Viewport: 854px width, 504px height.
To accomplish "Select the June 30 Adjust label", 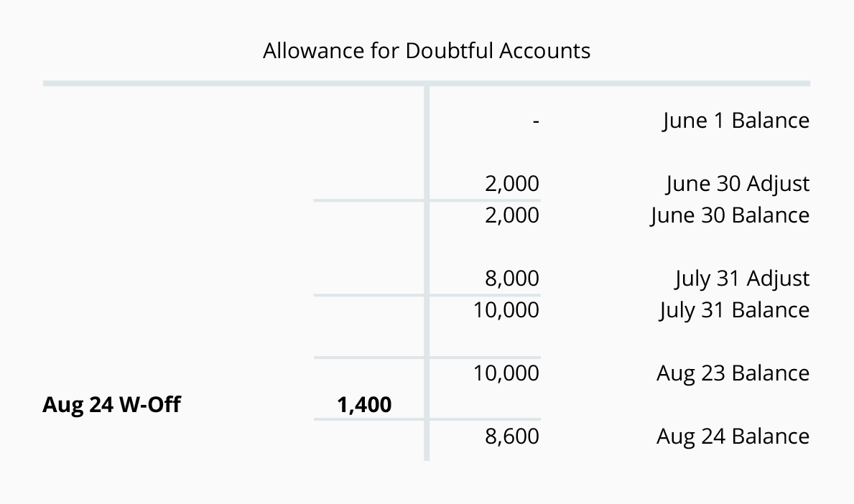I will pyautogui.click(x=738, y=184).
